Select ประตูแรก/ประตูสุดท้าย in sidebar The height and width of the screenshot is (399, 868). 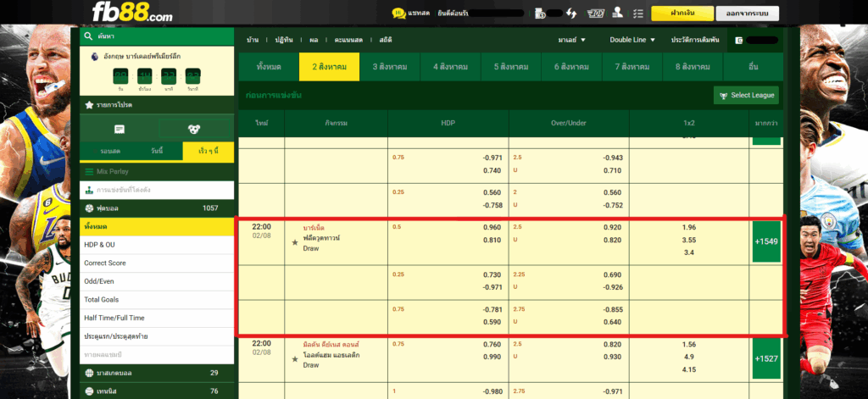click(157, 336)
